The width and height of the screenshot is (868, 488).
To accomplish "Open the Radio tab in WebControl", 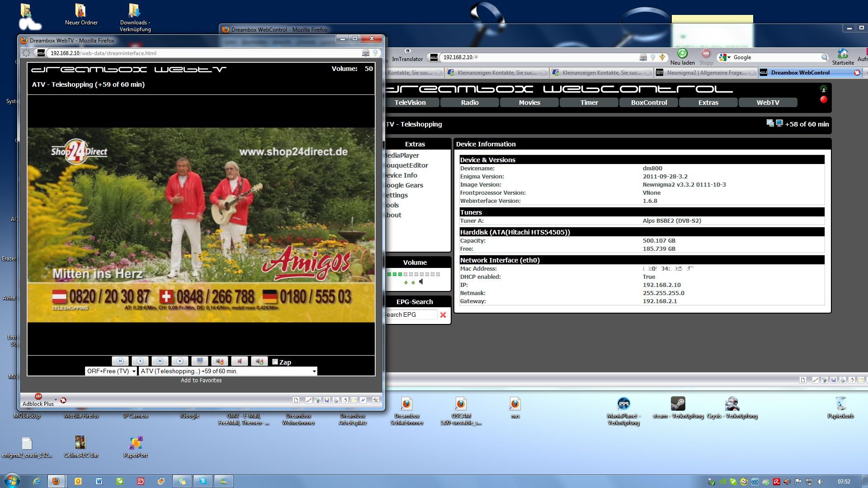I will [470, 103].
